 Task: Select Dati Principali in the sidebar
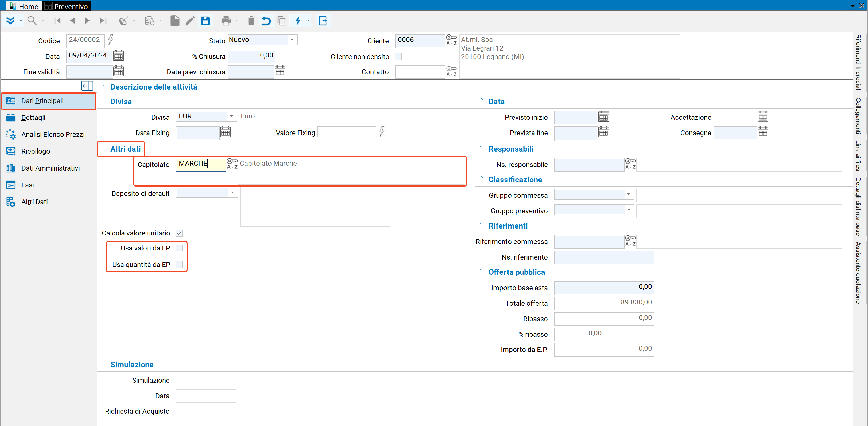tap(49, 101)
